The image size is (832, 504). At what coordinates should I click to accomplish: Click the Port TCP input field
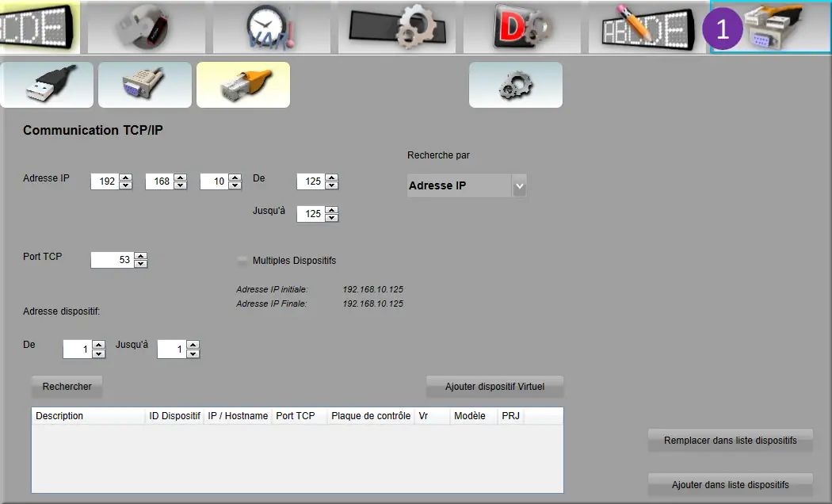coord(112,260)
